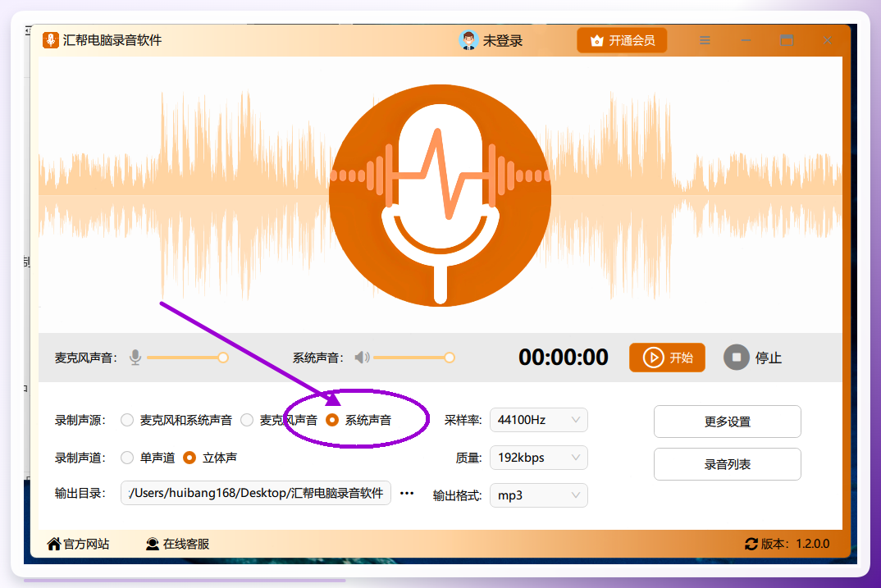Adjust the 系统声音 volume slider
This screenshot has height=588, width=881.
pos(413,358)
